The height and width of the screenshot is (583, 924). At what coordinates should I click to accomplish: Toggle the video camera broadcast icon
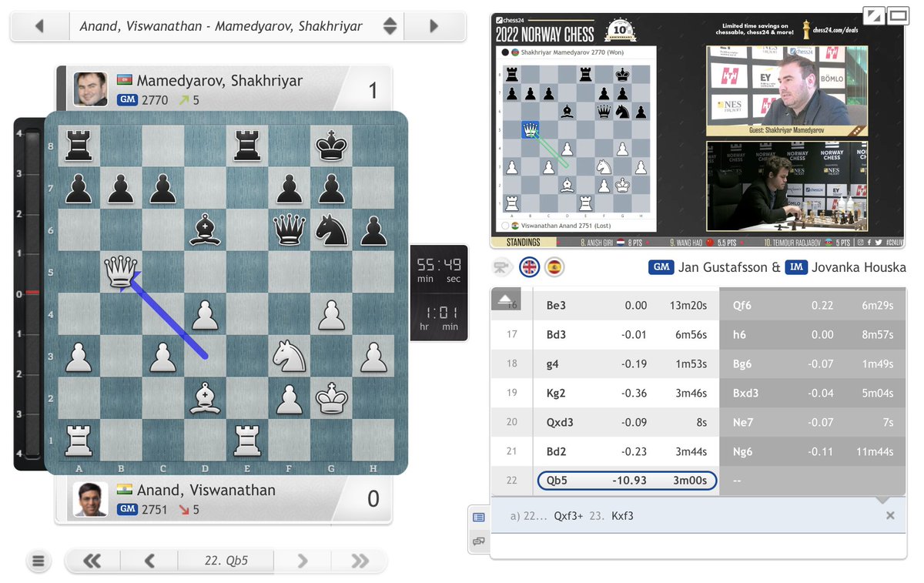[501, 267]
